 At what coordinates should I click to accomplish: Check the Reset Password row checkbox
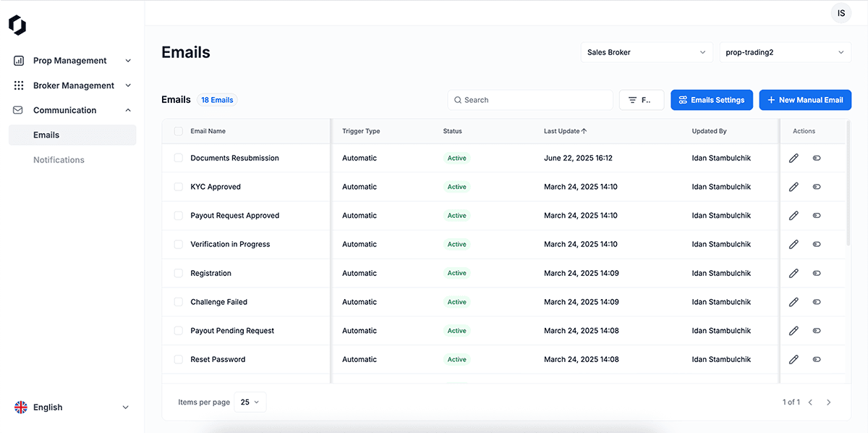coord(179,359)
